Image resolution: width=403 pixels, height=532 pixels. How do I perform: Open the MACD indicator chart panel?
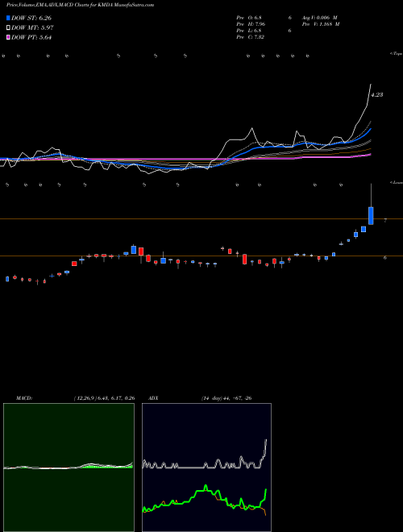(69, 468)
